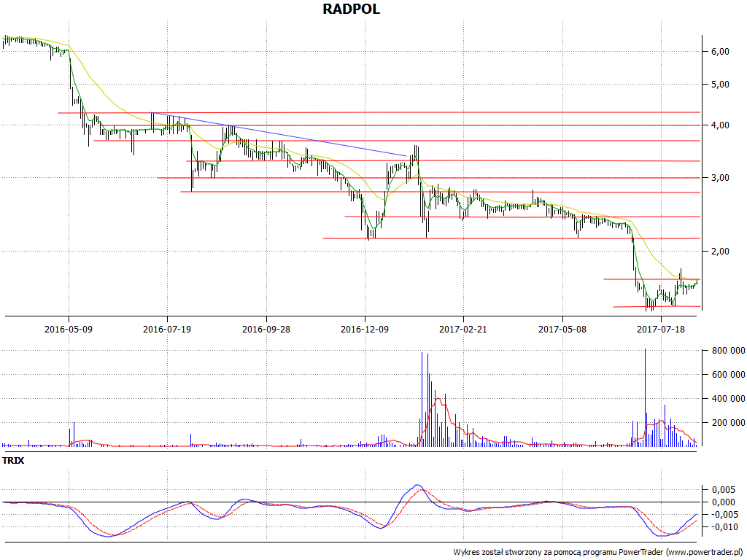747x560 pixels.
Task: Click the RADPOL chart title
Action: 351,9
